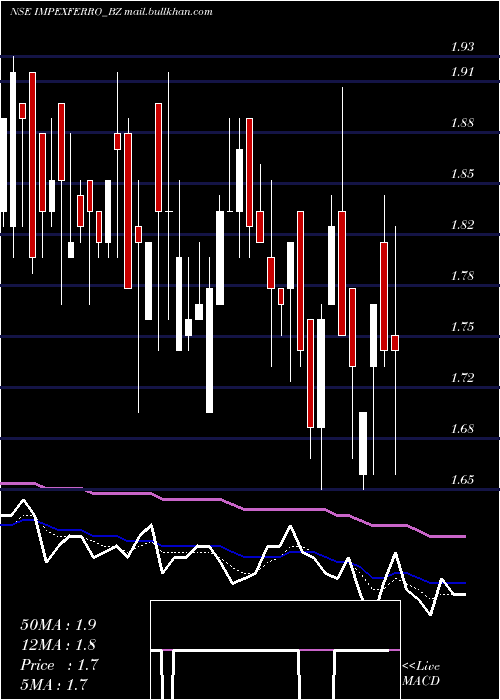This screenshot has height=700, width=500.
Task: Click the 12MA : 1.8 value
Action: (58, 645)
